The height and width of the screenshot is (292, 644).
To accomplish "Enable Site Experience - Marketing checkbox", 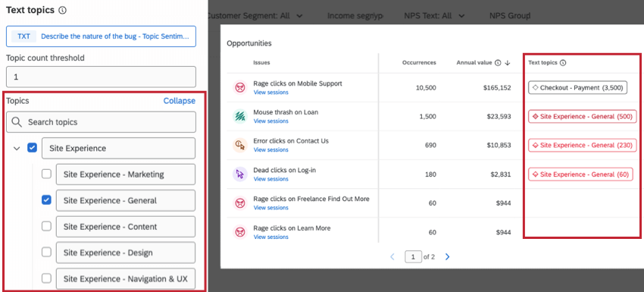I will tap(47, 174).
